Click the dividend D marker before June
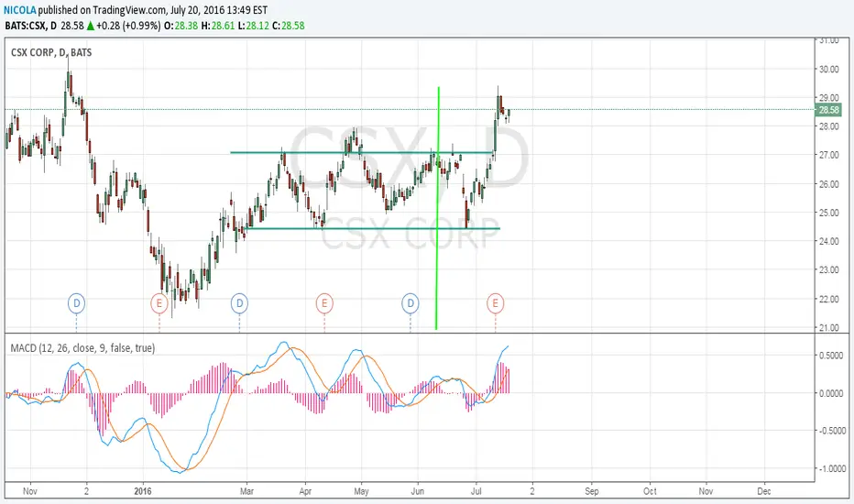The width and height of the screenshot is (854, 504). tap(411, 303)
